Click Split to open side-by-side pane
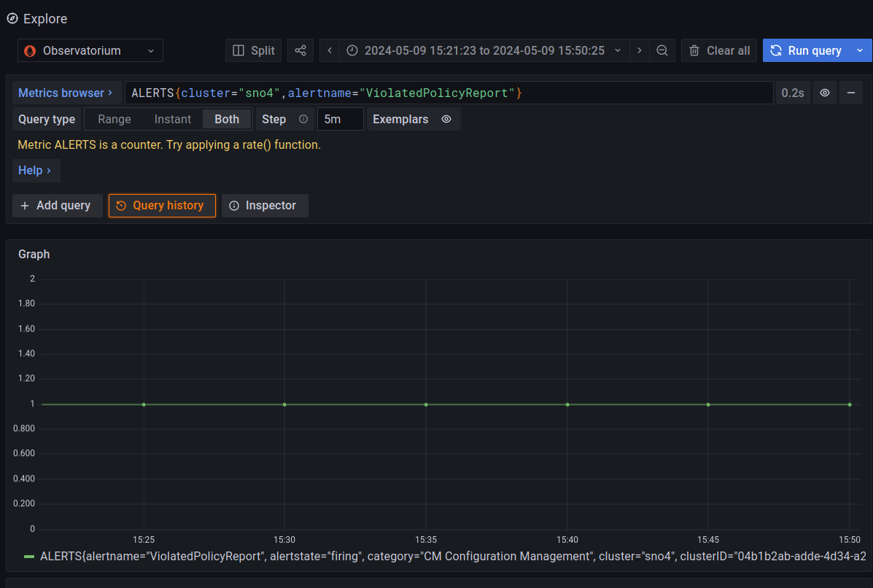The height and width of the screenshot is (588, 873). click(254, 50)
